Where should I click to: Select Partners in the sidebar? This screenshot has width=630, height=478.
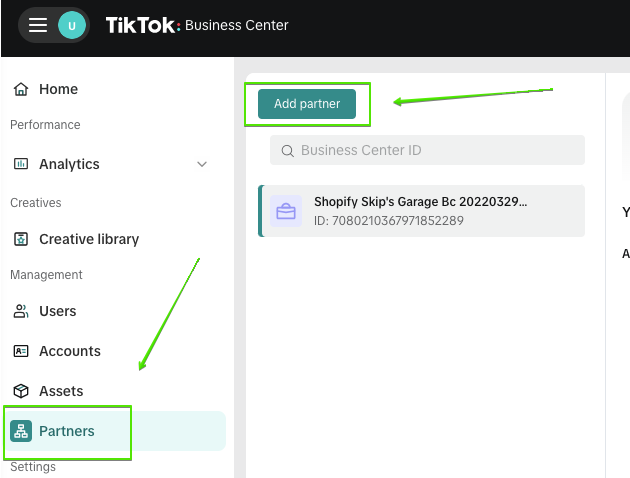115,431
